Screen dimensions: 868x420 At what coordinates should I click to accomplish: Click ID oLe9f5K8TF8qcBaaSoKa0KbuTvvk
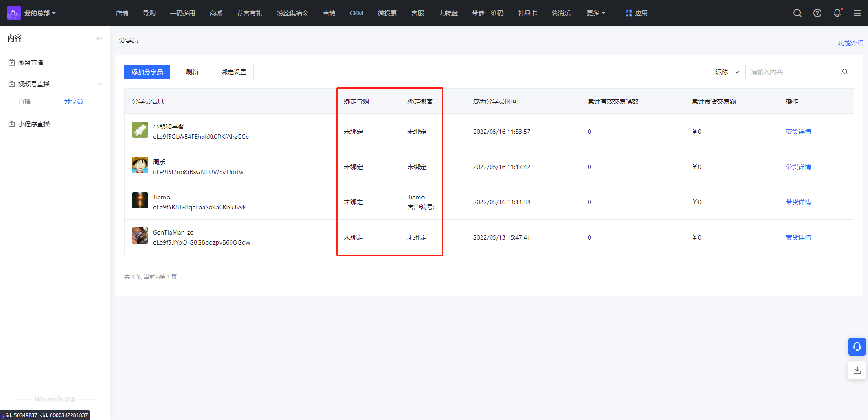pyautogui.click(x=199, y=207)
